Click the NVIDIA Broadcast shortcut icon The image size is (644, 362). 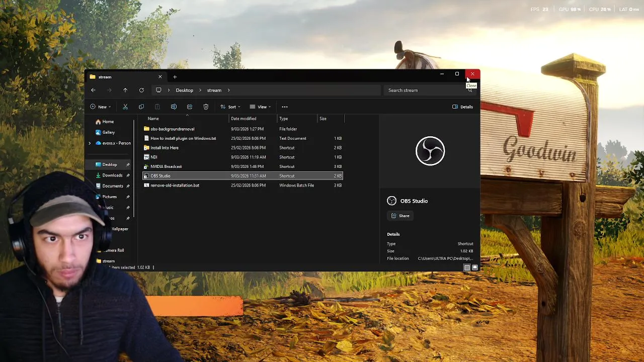pos(146,166)
